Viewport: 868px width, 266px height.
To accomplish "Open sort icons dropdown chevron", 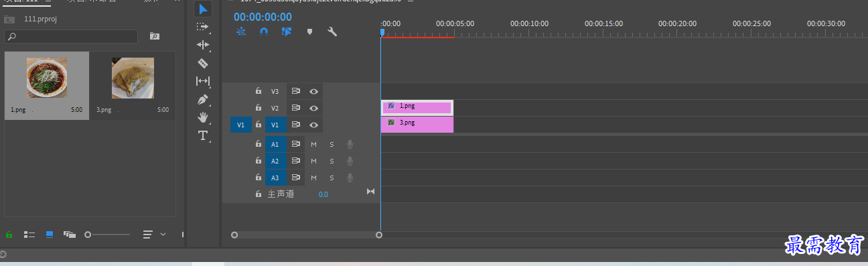I will click(163, 235).
